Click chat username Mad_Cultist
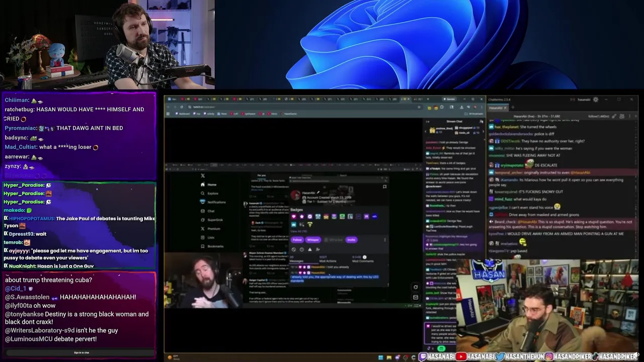This screenshot has width=644, height=362. click(x=21, y=147)
